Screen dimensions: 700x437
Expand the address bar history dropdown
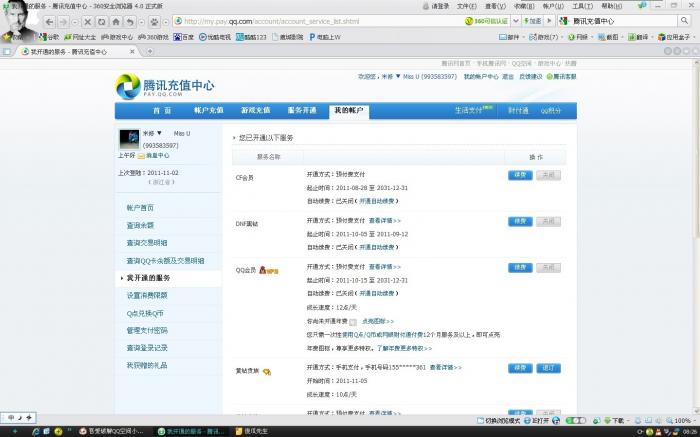[x=516, y=21]
